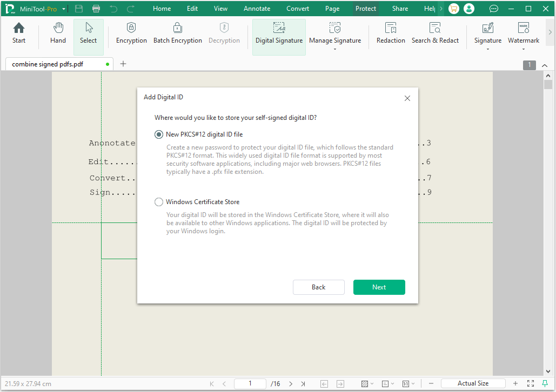Open the Watermark tool
This screenshot has height=392, width=556.
coord(524,33)
